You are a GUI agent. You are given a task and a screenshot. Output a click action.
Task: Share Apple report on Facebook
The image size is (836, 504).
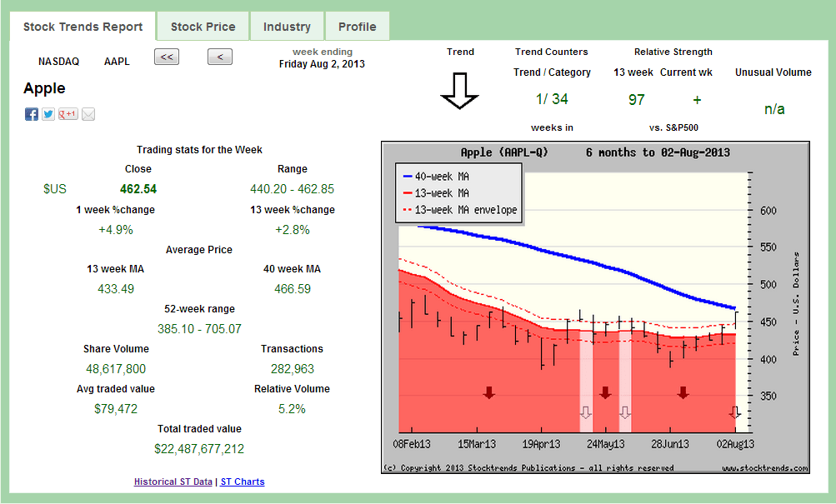pyautogui.click(x=32, y=114)
